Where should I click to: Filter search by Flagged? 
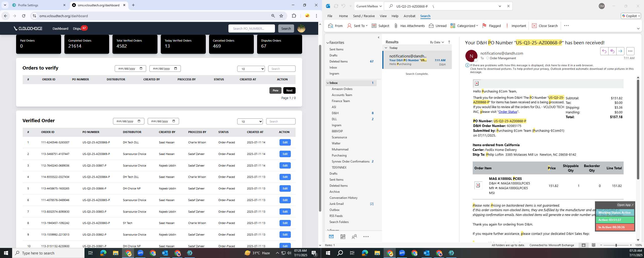coord(492,26)
